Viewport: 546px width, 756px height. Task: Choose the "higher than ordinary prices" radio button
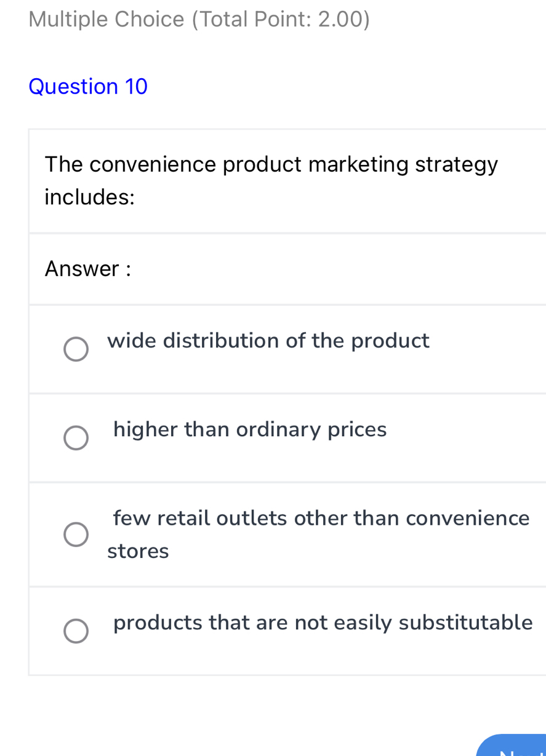click(x=76, y=438)
